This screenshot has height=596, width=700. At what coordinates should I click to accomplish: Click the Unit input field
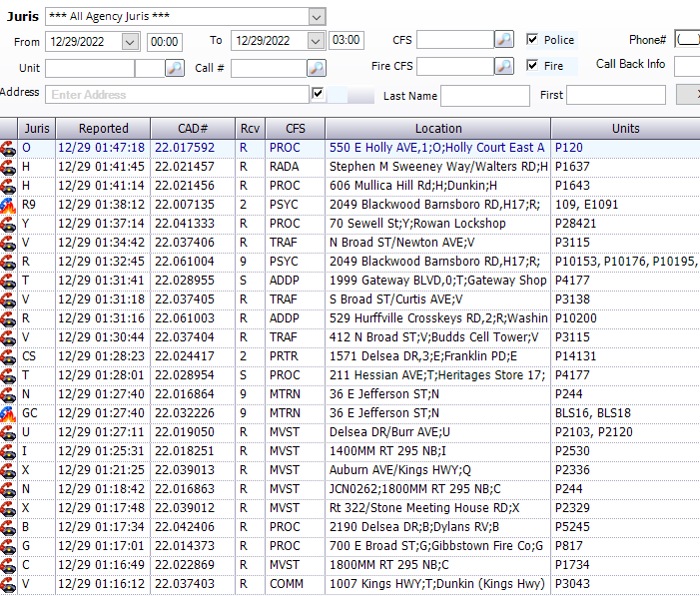tap(90, 69)
